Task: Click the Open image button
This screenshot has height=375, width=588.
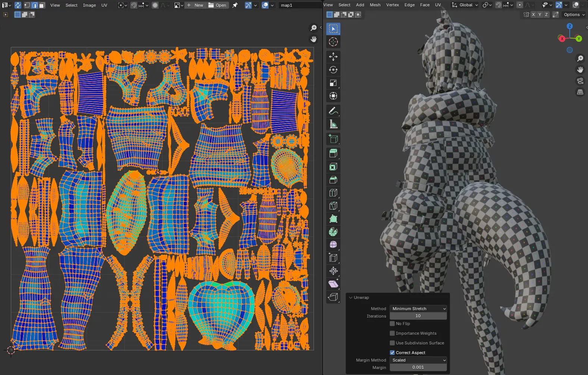Action: click(x=217, y=5)
